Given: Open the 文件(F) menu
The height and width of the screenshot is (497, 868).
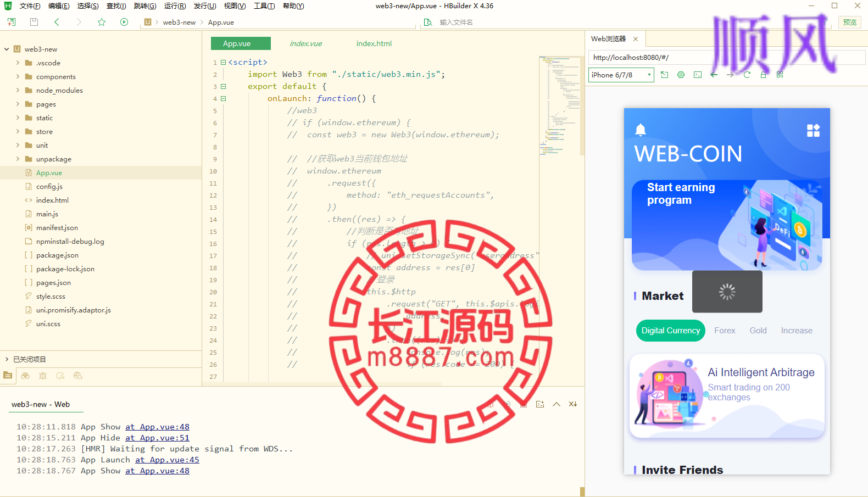Looking at the screenshot, I should [x=30, y=6].
